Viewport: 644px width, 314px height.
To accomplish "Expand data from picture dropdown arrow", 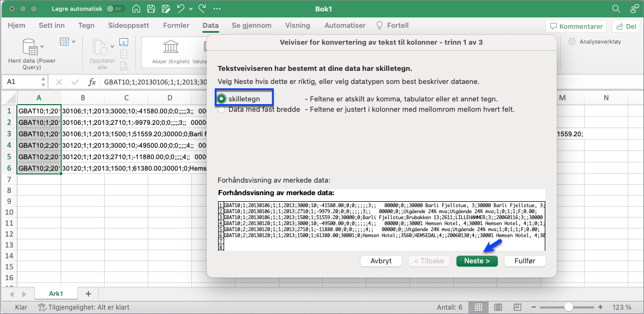I will (x=74, y=42).
